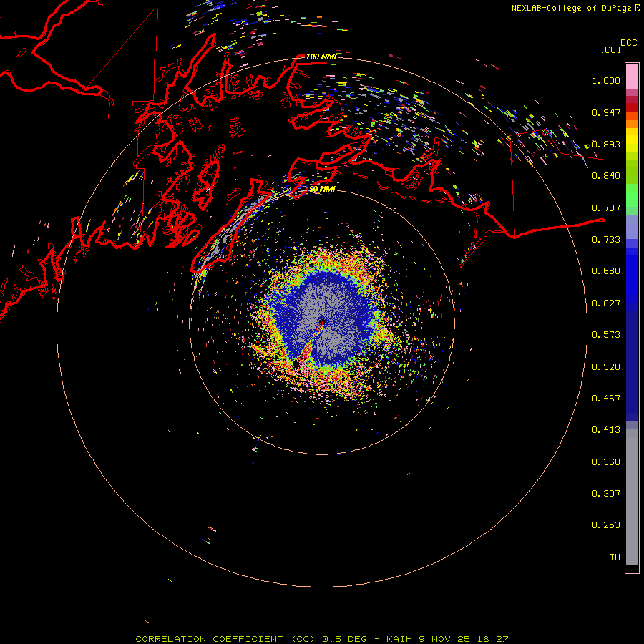Click the 0.840 legend value
This screenshot has height=644, width=644.
[606, 176]
